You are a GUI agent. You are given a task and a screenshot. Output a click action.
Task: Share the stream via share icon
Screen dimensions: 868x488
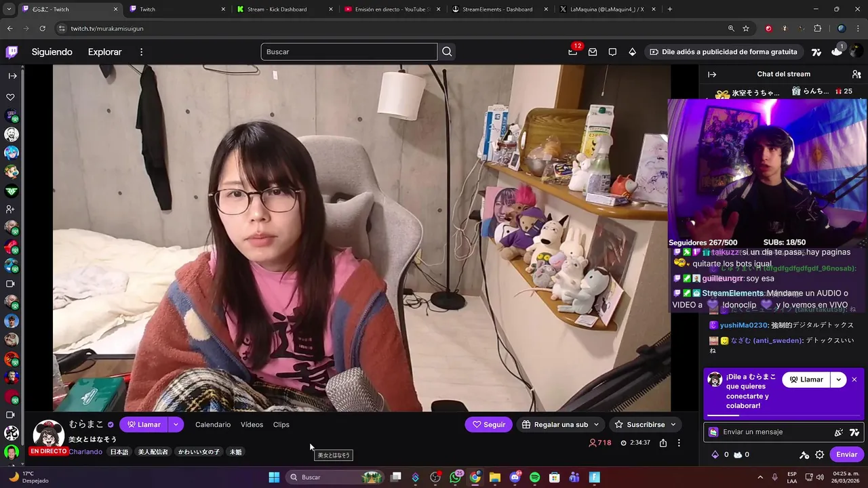point(663,443)
